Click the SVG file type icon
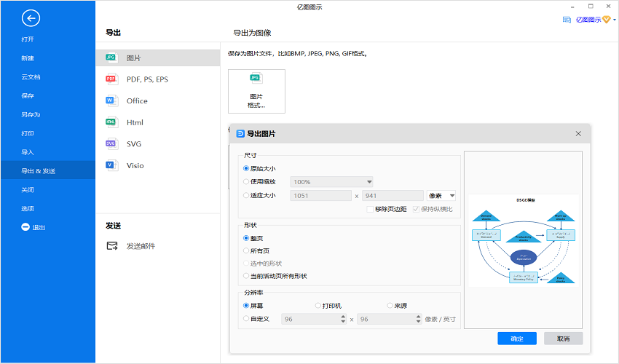 point(111,143)
